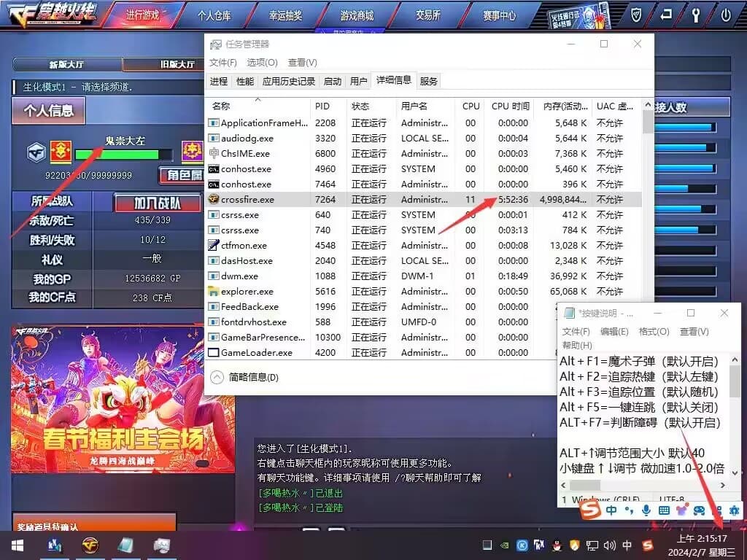Switch to 旧版大厅 lobby

coord(163,64)
